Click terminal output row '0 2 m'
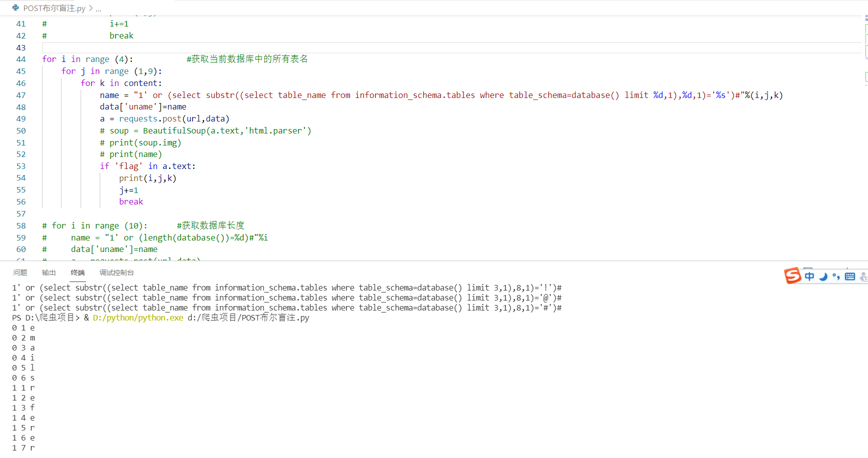This screenshot has height=458, width=868. [24, 338]
